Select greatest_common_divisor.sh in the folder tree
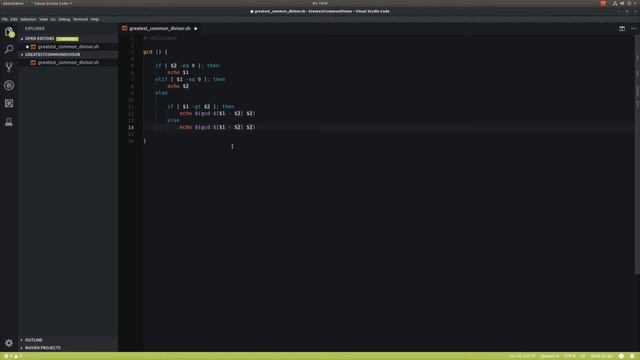This screenshot has height=360, width=640. pos(68,62)
